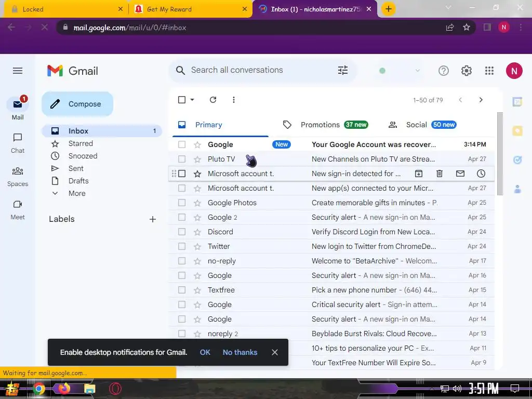Star the Twitter email
This screenshot has width=532, height=399.
point(197,247)
